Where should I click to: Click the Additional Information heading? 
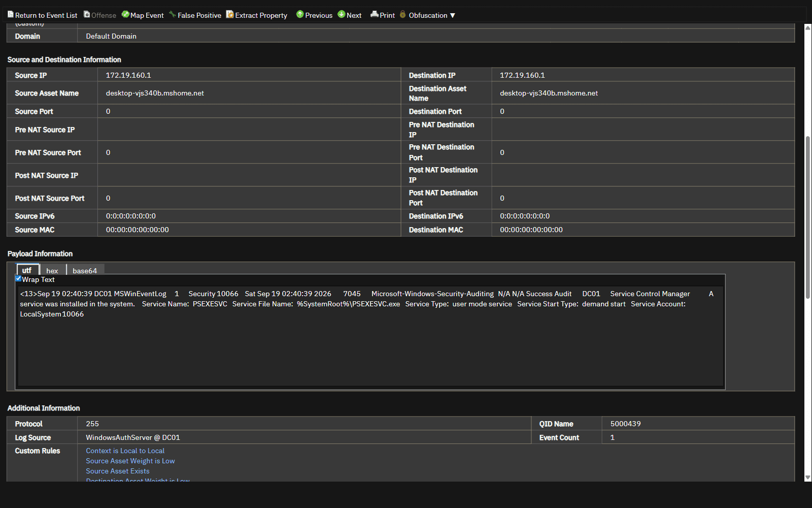click(x=44, y=408)
